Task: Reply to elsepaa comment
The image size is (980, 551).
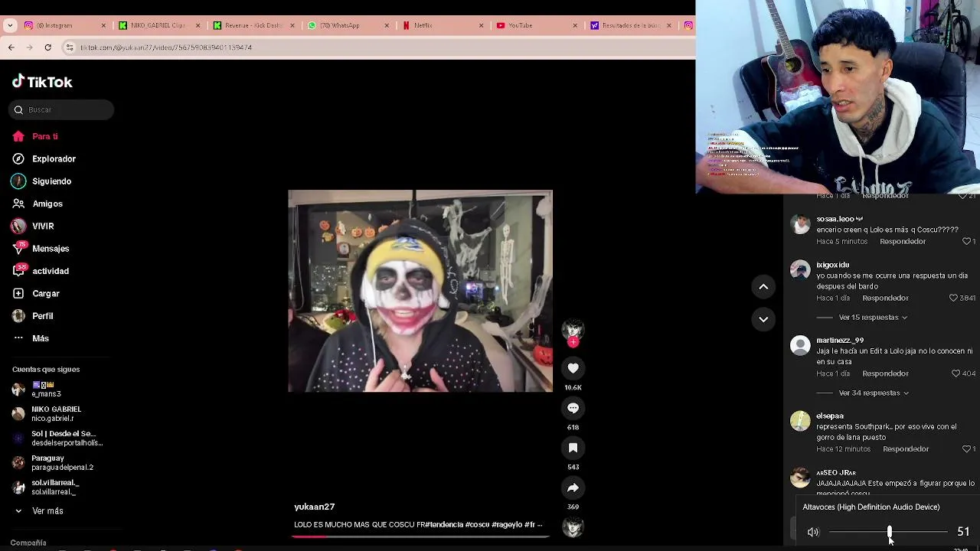Action: [906, 448]
